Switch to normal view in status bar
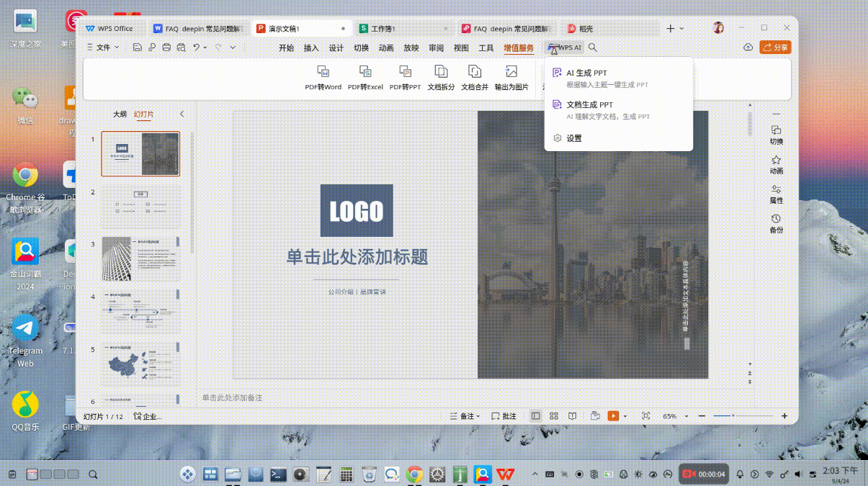 (x=535, y=416)
